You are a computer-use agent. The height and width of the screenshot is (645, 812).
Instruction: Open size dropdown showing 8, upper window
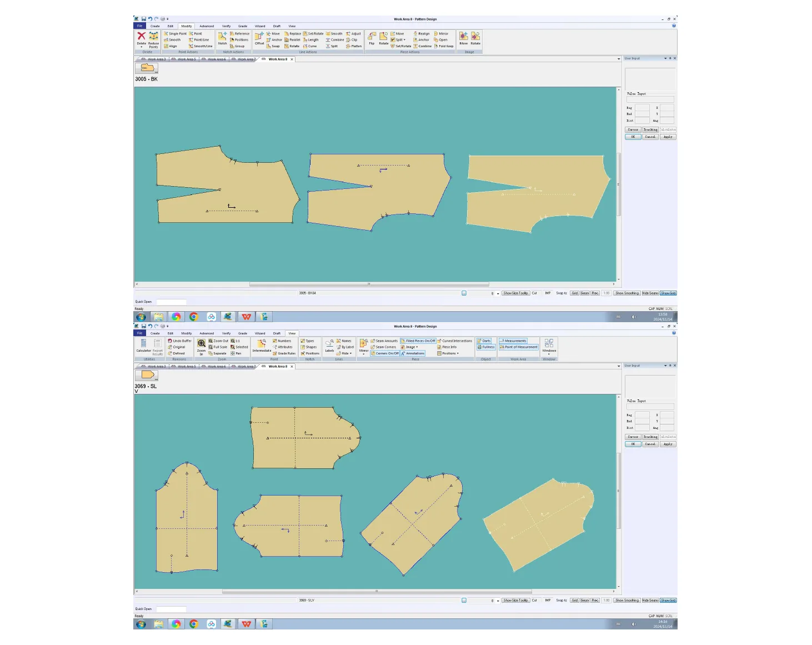[x=498, y=293]
